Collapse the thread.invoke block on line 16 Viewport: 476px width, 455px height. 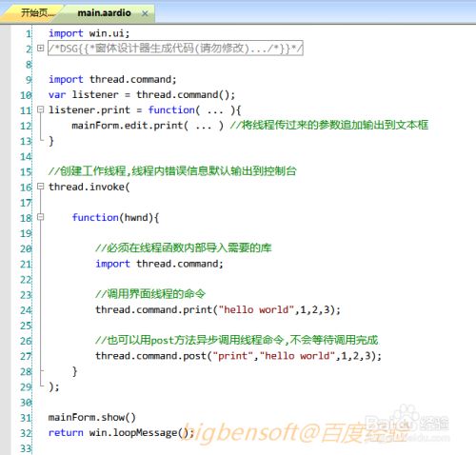(x=40, y=187)
